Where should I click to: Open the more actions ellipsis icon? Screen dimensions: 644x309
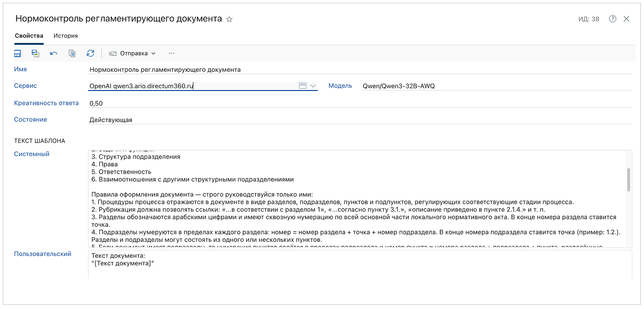171,53
